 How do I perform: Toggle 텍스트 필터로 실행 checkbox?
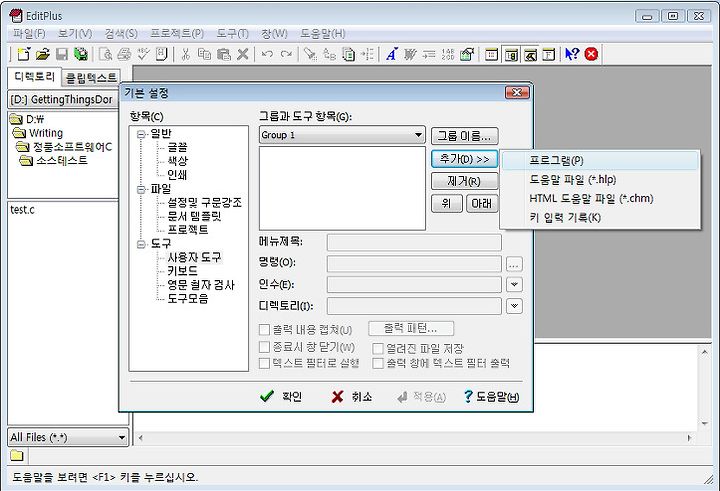tap(264, 363)
